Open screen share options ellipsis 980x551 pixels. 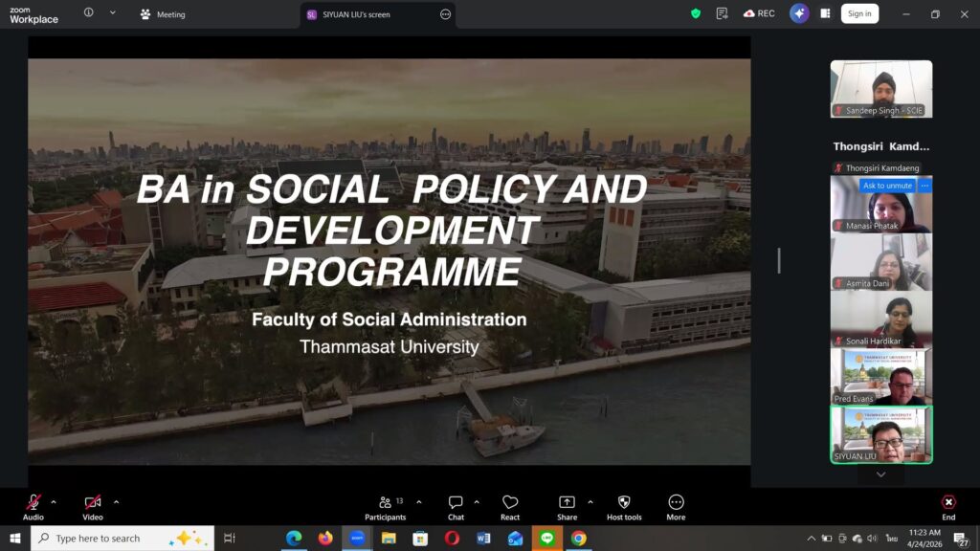pyautogui.click(x=445, y=14)
